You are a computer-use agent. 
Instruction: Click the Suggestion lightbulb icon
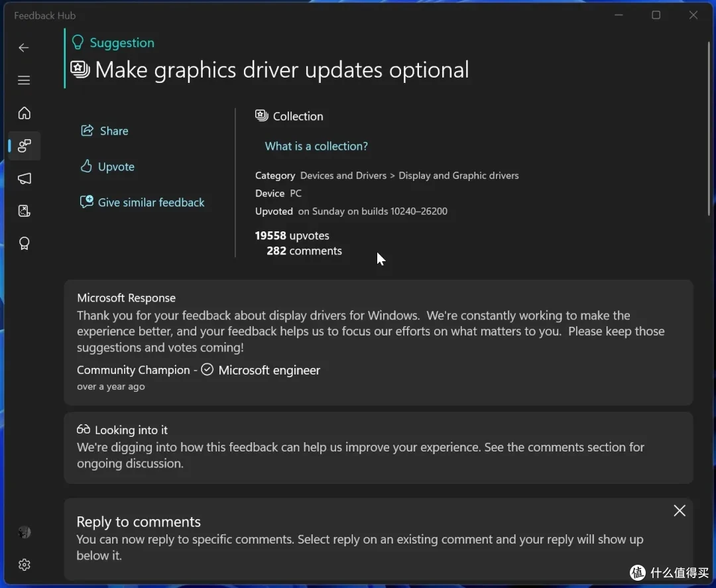click(78, 42)
